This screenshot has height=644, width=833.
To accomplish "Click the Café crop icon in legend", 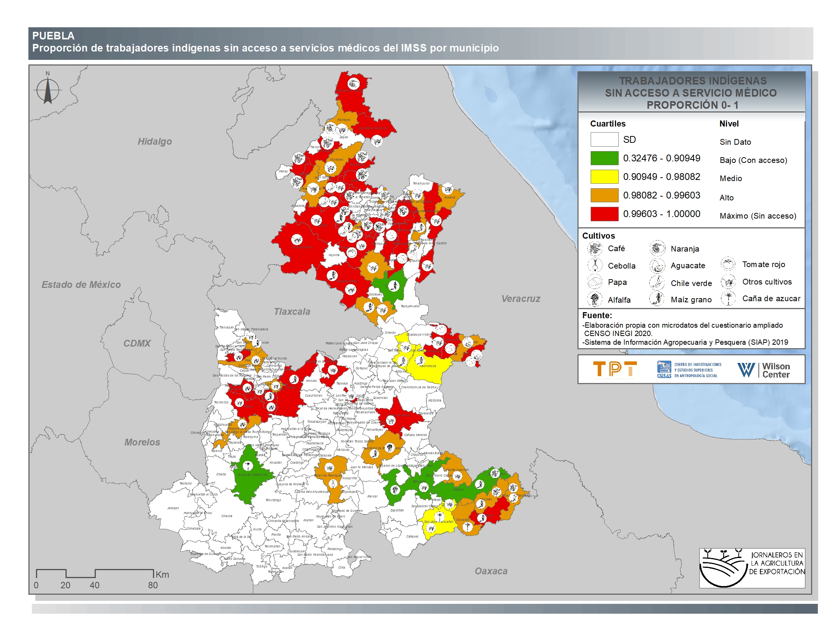I will point(594,249).
